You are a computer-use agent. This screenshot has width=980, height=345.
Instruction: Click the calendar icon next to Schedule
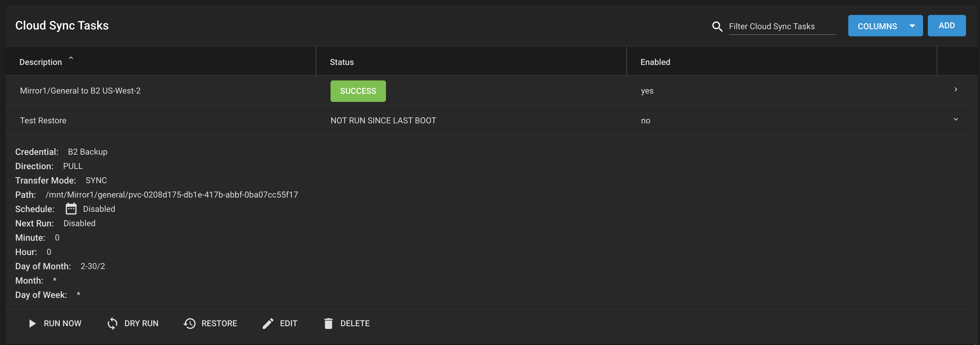71,209
